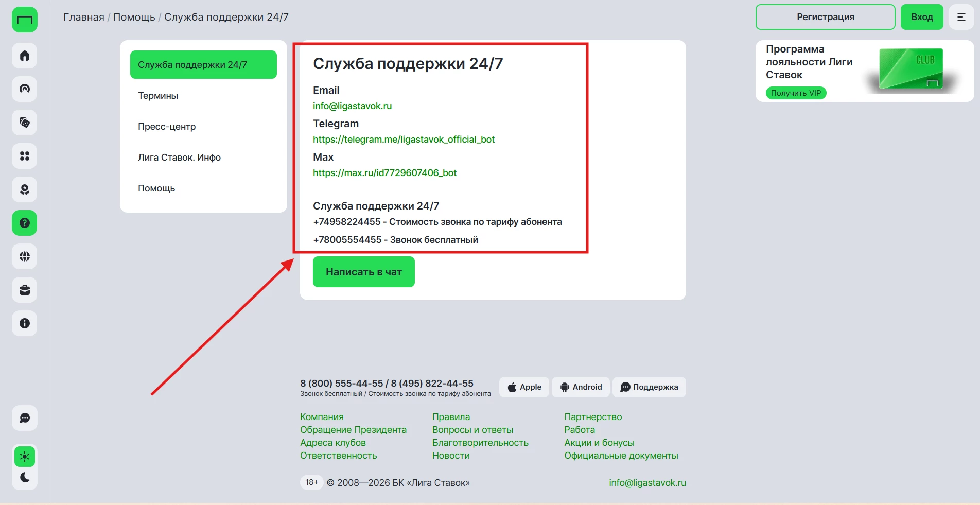The width and height of the screenshot is (980, 505).
Task: Open the award ribbon icon in sidebar
Action: pyautogui.click(x=25, y=189)
